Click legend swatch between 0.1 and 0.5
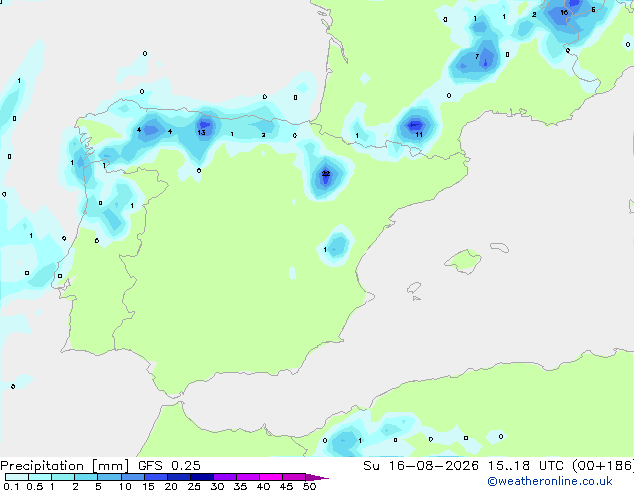The width and height of the screenshot is (634, 490). pyautogui.click(x=17, y=477)
